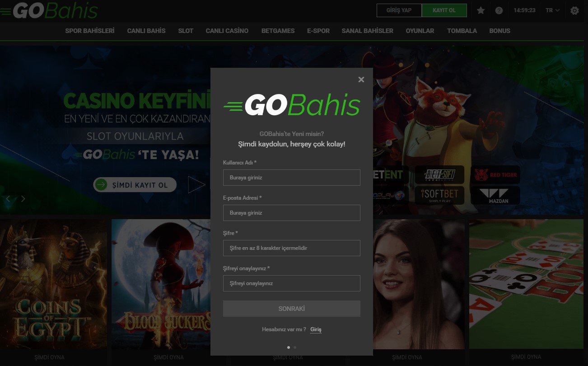The width and height of the screenshot is (588, 366).
Task: Focus the Şifreyi onaylayınız field
Action: (292, 283)
